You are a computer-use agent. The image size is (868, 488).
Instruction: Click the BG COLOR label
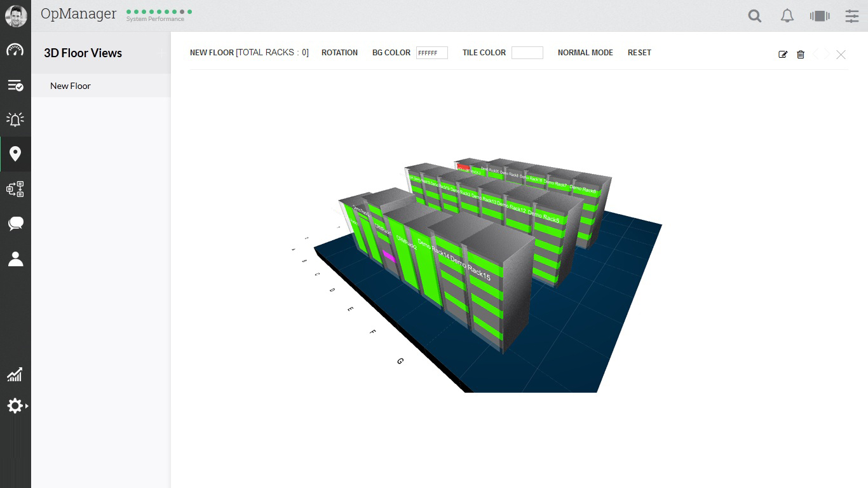391,53
